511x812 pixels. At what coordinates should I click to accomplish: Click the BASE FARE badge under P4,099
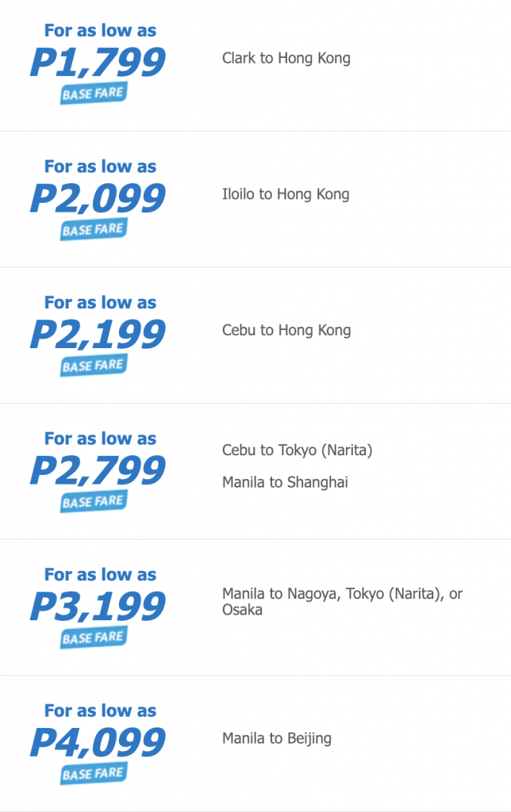[94, 774]
